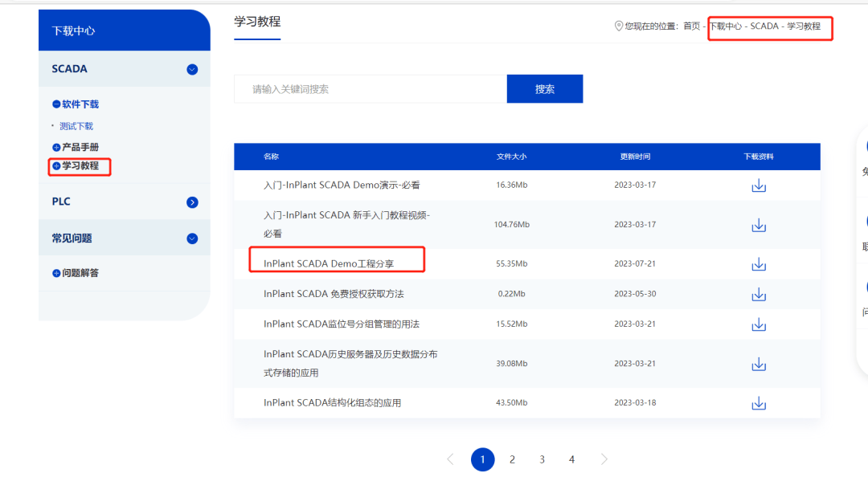Viewport: 868px width, 481px height.
Task: Download 新手入门教程视频 file via its icon
Action: point(759,225)
